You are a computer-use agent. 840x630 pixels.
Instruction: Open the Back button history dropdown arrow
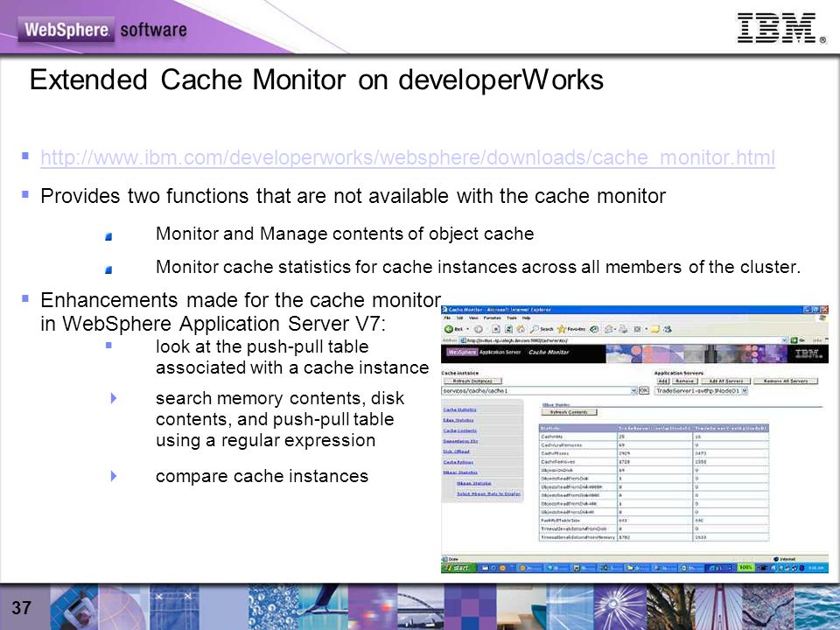pos(467,329)
